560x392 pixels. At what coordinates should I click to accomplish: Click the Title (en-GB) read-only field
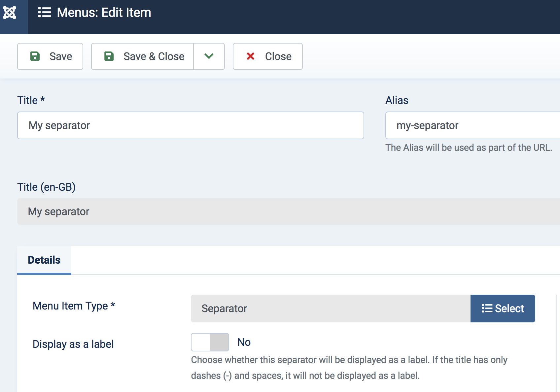[289, 212]
